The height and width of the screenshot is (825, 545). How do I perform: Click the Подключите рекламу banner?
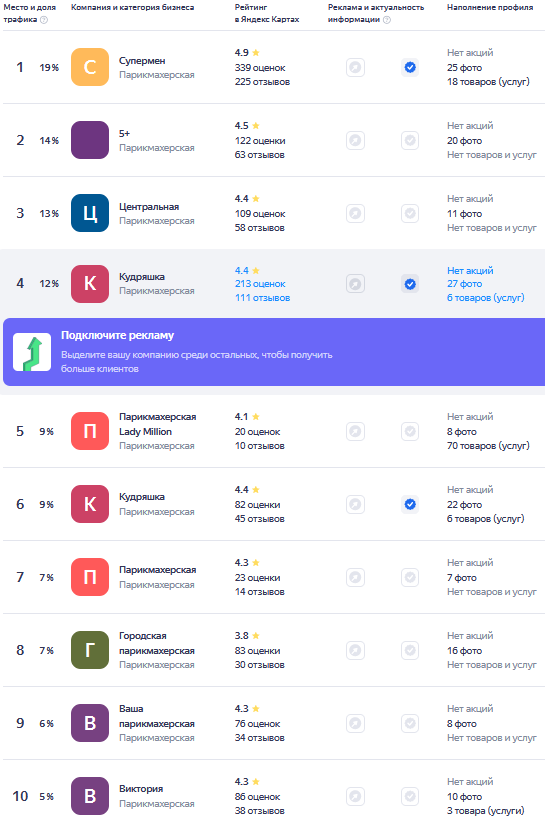pyautogui.click(x=274, y=352)
